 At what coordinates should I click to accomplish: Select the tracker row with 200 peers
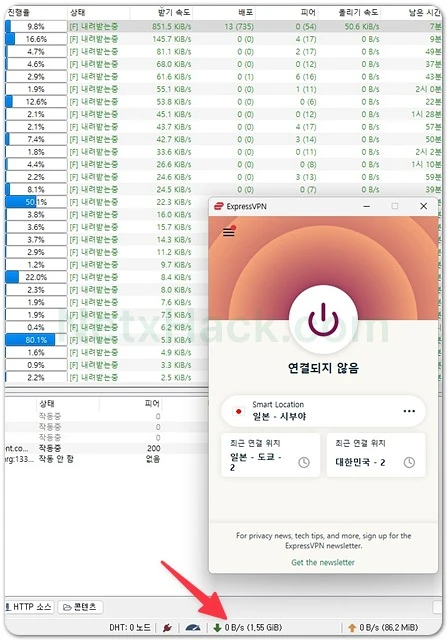(106, 448)
